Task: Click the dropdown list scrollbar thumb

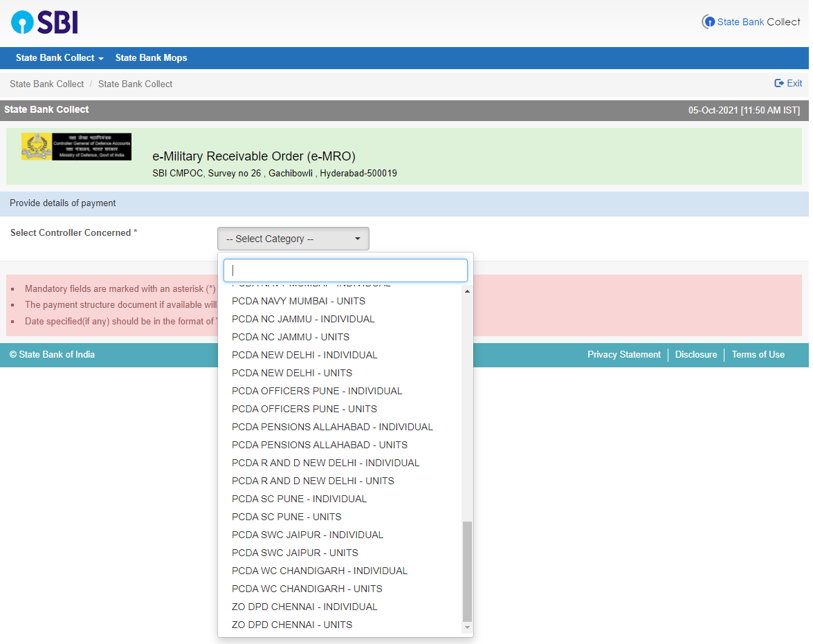Action: (467, 571)
